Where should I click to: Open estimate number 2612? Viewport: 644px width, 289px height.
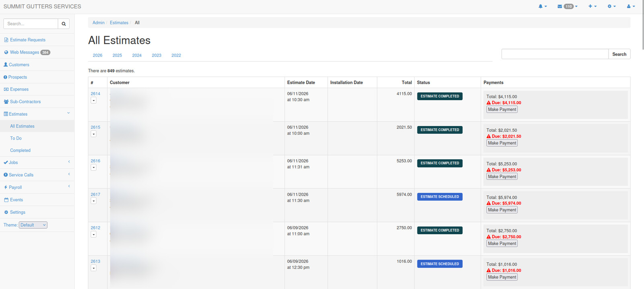click(x=95, y=228)
